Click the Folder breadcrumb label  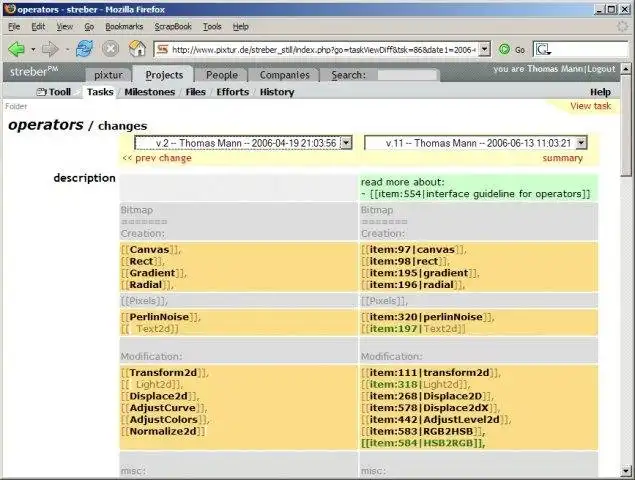16,106
